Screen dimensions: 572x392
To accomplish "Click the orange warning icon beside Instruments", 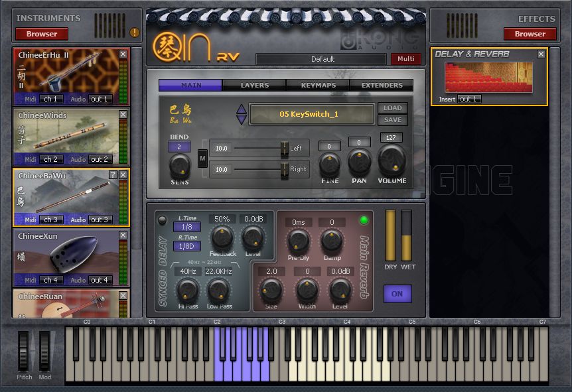I will tap(135, 33).
